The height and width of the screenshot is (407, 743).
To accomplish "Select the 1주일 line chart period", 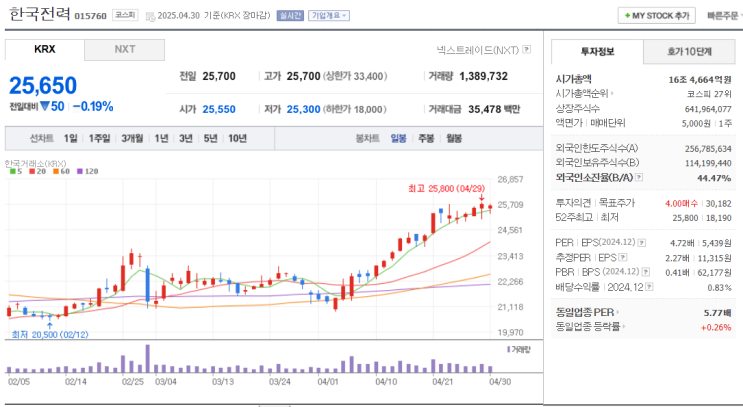I will pyautogui.click(x=100, y=138).
